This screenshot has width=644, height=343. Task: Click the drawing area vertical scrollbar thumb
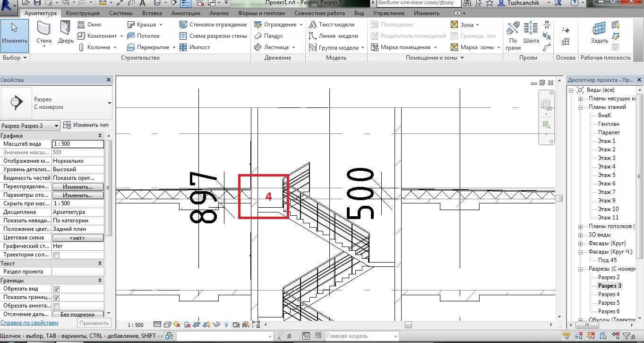[x=559, y=198]
